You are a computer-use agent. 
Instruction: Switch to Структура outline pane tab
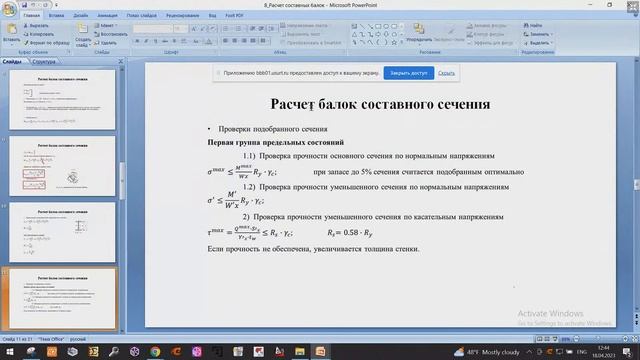(x=44, y=62)
